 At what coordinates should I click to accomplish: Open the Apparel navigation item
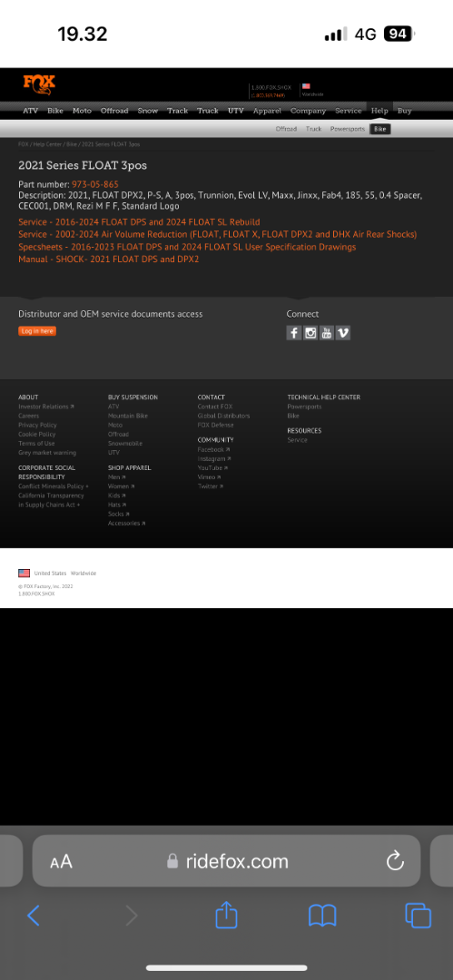click(x=267, y=111)
